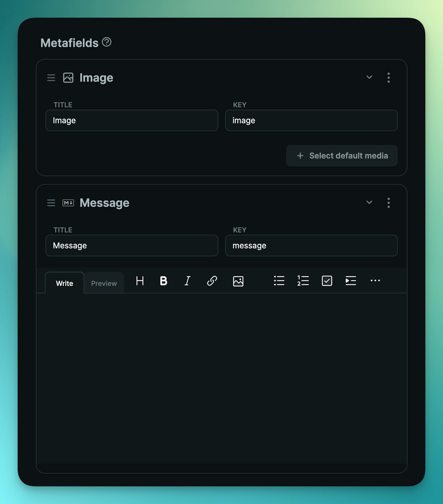Insert a code block via the toolbar
The width and height of the screenshot is (443, 504).
pos(350,281)
